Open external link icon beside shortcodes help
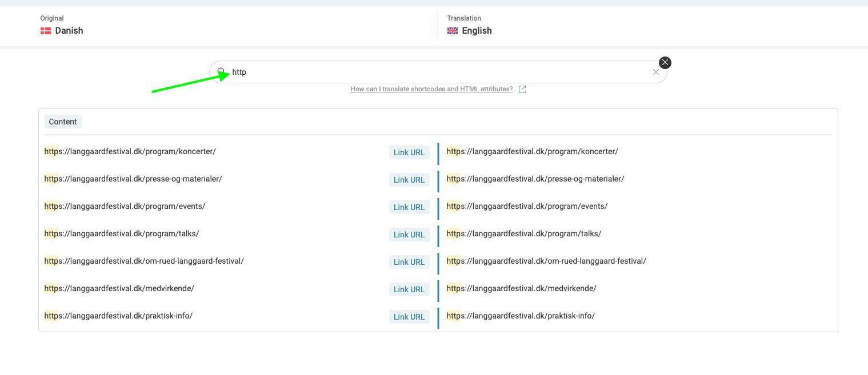 522,89
